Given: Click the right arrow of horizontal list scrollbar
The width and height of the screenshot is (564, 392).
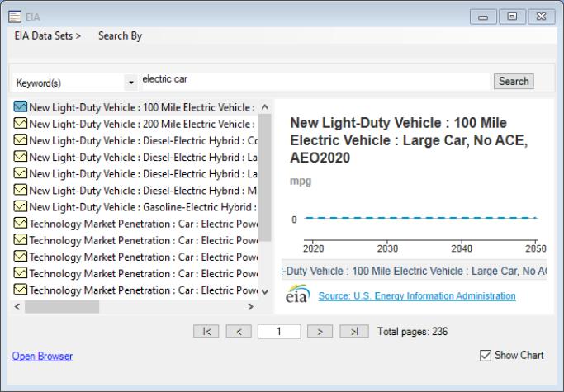Looking at the screenshot, I should (x=251, y=307).
